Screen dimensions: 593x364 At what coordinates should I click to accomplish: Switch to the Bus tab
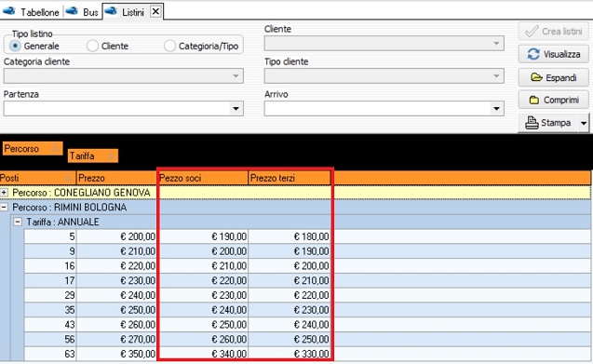[82, 12]
